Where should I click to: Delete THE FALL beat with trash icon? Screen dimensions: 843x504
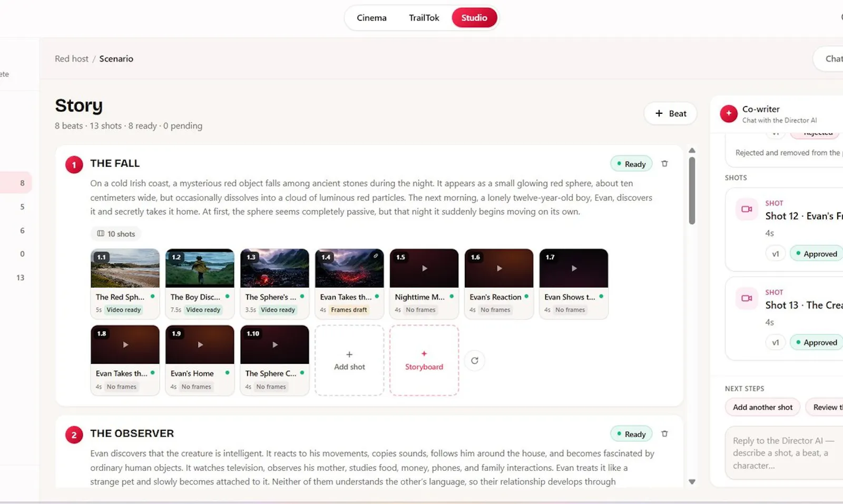(x=664, y=164)
